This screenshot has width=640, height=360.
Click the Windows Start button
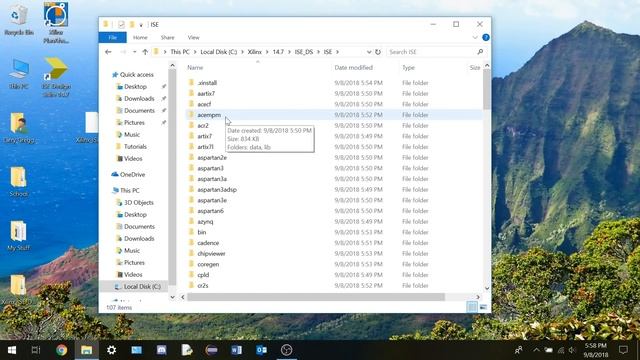(x=12, y=350)
